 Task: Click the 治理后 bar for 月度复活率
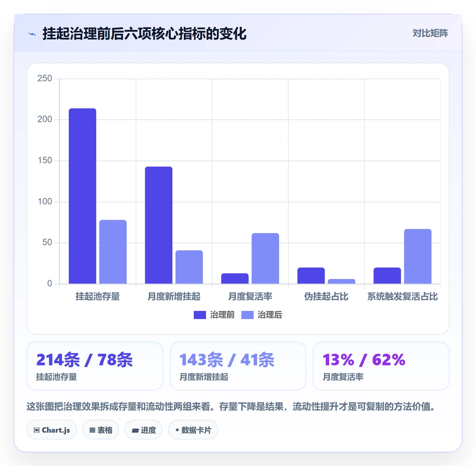265,259
